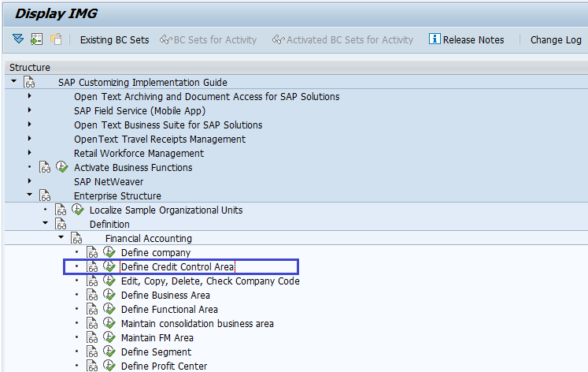Viewport: 588px width, 372px height.
Task: Open the Change Log
Action: click(556, 39)
